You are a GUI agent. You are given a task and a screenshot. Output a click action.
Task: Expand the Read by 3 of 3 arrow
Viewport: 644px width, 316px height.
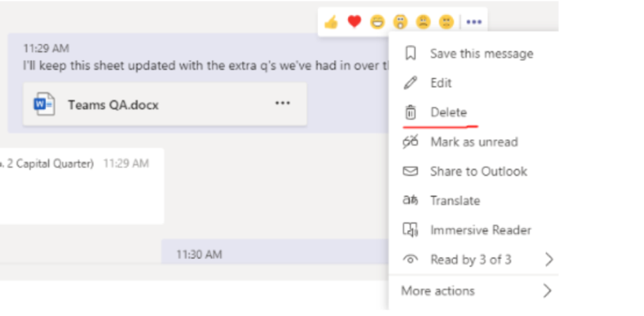tap(549, 259)
